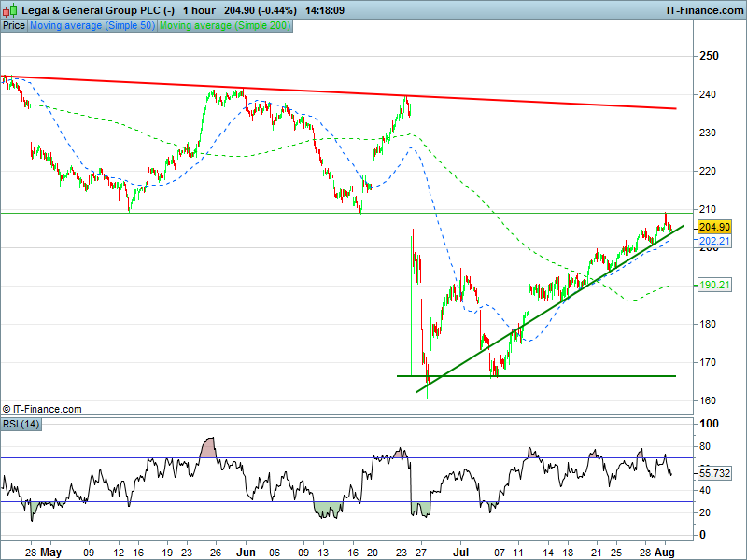This screenshot has height=560, width=747.
Task: Open the IT-Finance.com link at top right
Action: pyautogui.click(x=703, y=10)
